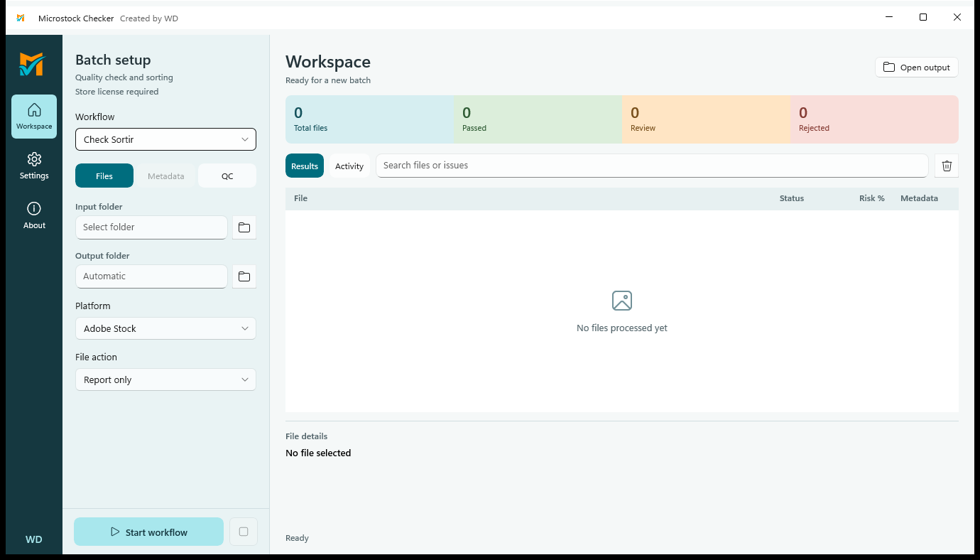Click the Review counter card
980x560 pixels.
coord(706,119)
